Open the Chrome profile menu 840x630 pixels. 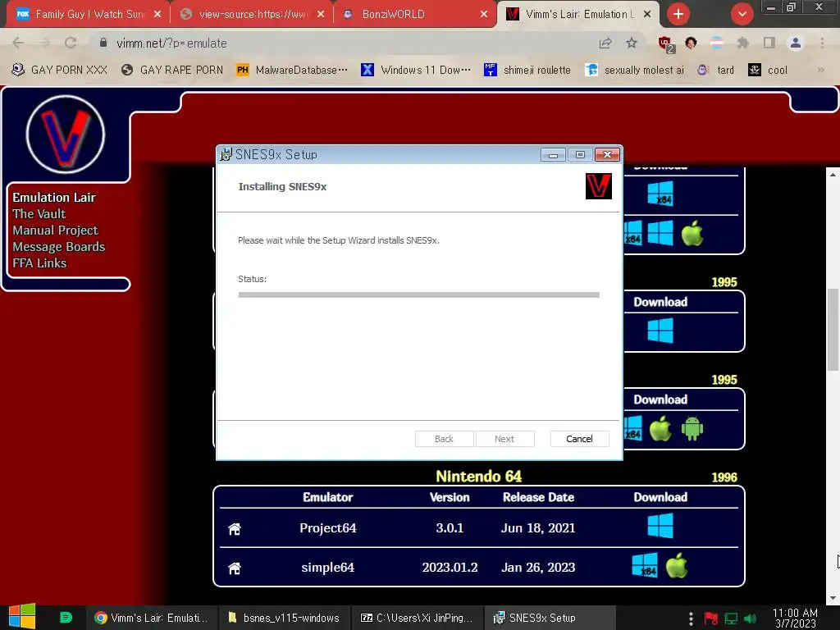796,43
